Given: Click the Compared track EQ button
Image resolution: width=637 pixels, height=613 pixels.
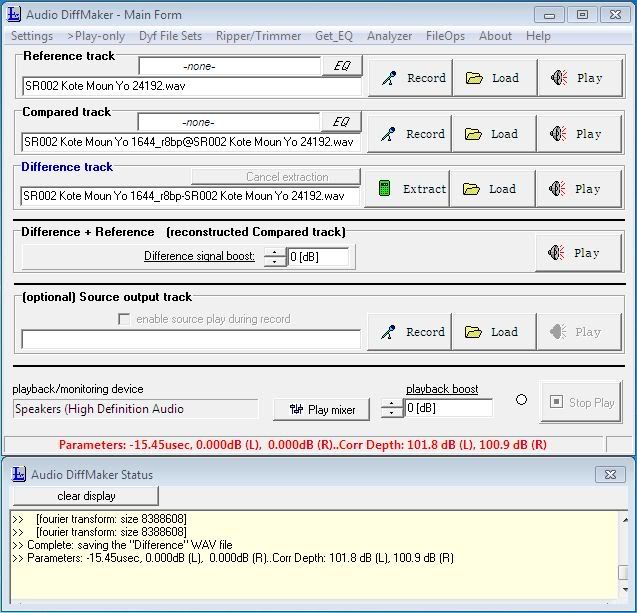Looking at the screenshot, I should [x=341, y=121].
